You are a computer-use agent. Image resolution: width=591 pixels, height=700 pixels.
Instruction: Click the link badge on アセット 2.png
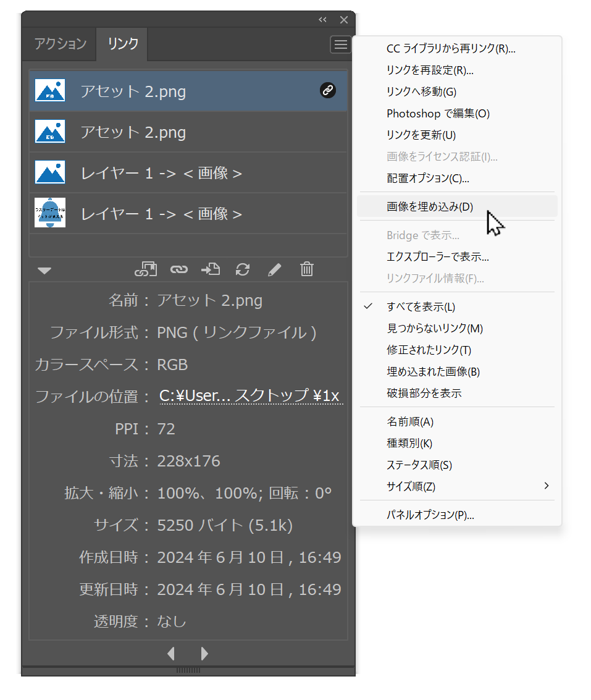(328, 91)
